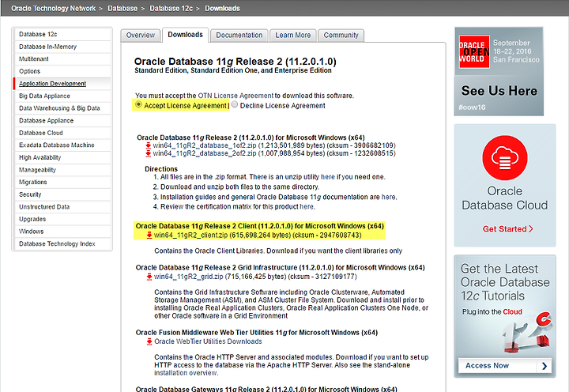569x392 pixels.
Task: Click the 12c tutorials graphic
Action: point(528,333)
